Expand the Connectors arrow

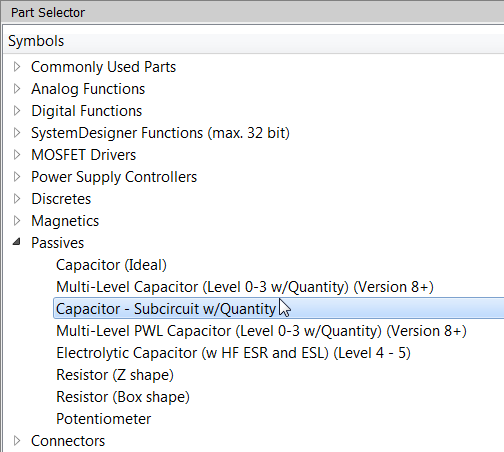(x=17, y=441)
